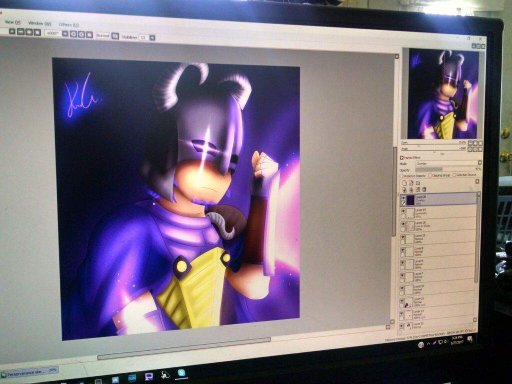Open the rotation angle dropdown arrow
The image size is (512, 384).
tap(65, 34)
